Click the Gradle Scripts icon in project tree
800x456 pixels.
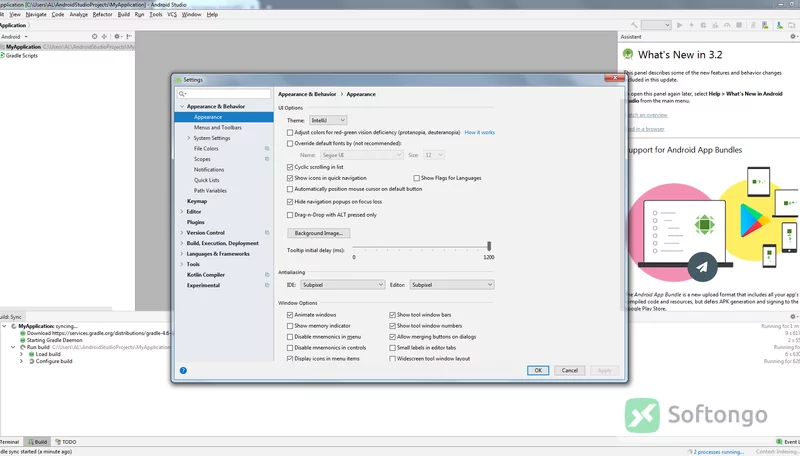click(3, 56)
